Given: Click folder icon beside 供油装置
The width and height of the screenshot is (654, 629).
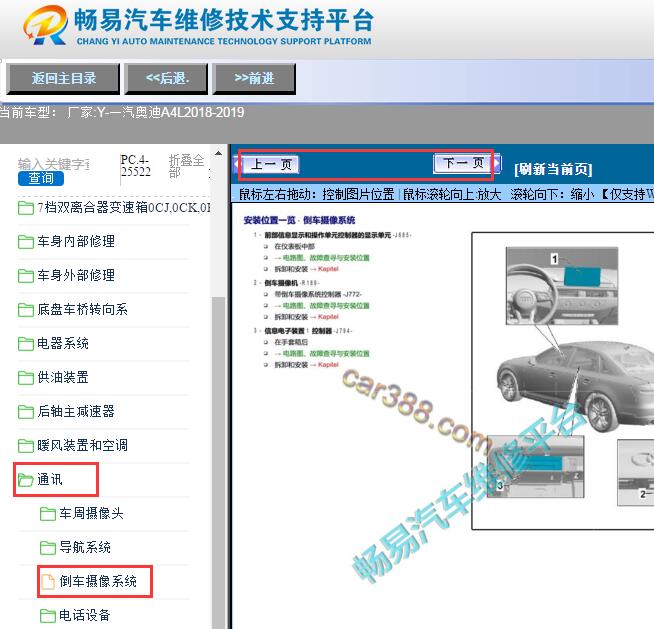Looking at the screenshot, I should pos(26,378).
